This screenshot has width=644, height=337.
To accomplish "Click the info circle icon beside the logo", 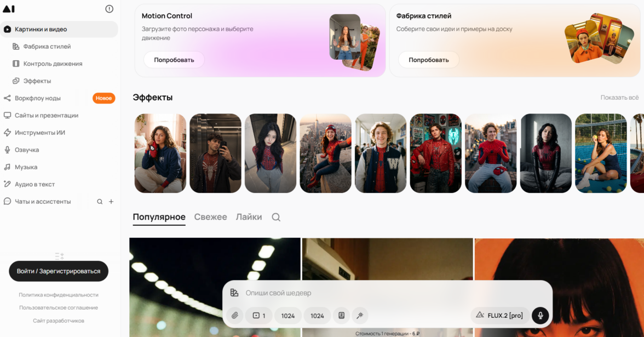I will [110, 9].
